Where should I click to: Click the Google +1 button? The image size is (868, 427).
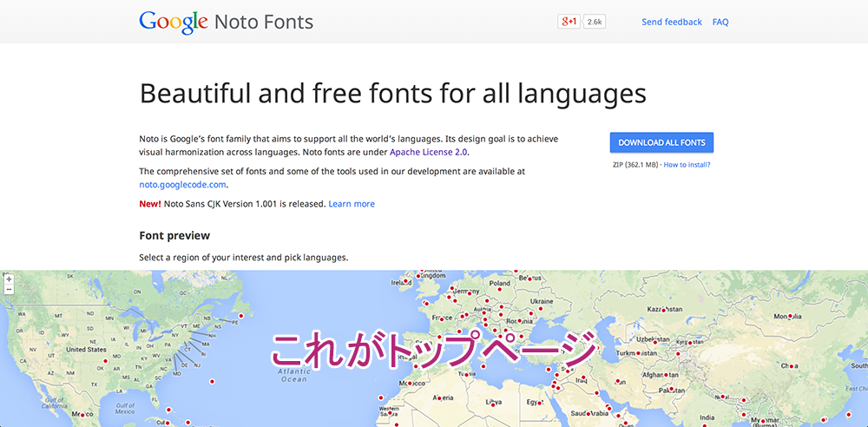(569, 22)
